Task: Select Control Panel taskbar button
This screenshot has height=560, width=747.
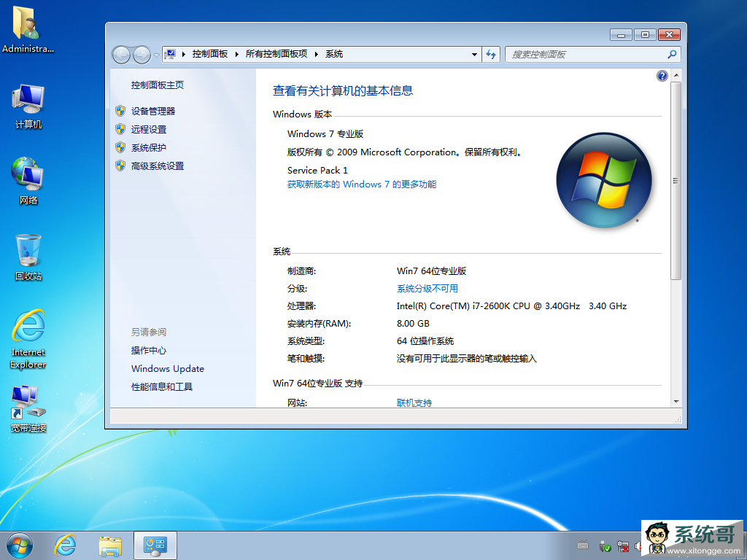Action: coord(155,545)
